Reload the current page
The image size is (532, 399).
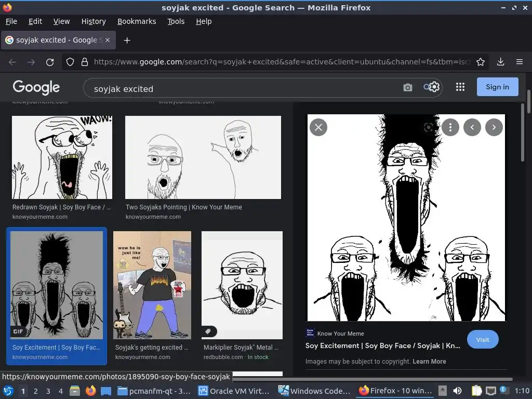(50, 62)
